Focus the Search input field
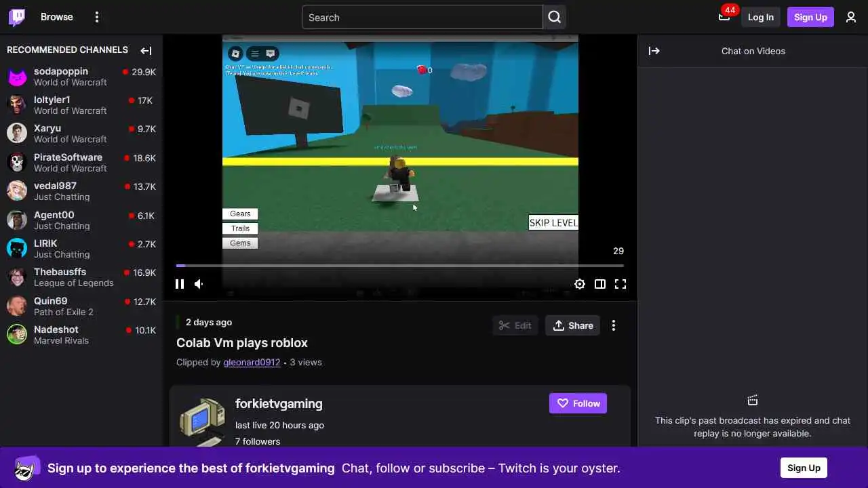Screen dimensions: 868x488 (x=422, y=18)
